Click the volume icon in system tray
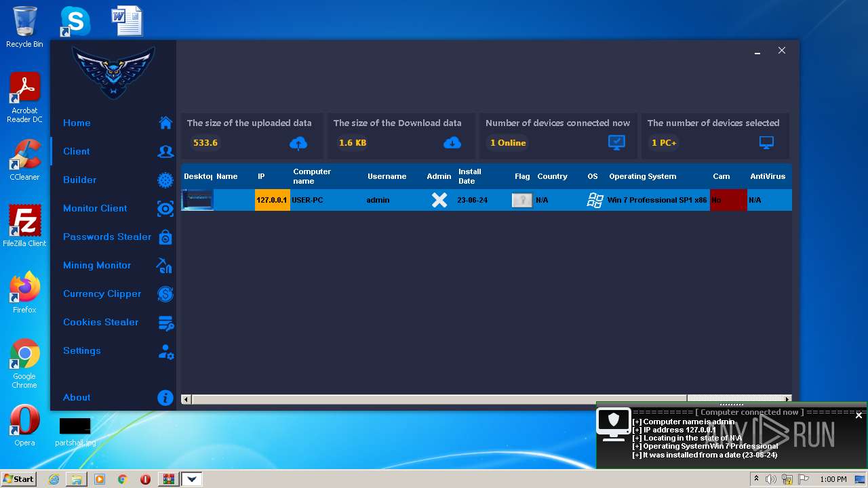The width and height of the screenshot is (868, 488). click(771, 479)
